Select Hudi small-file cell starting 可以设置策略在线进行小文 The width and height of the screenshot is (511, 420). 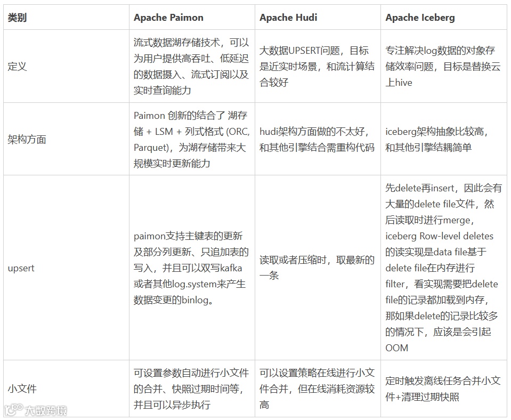tap(317, 389)
